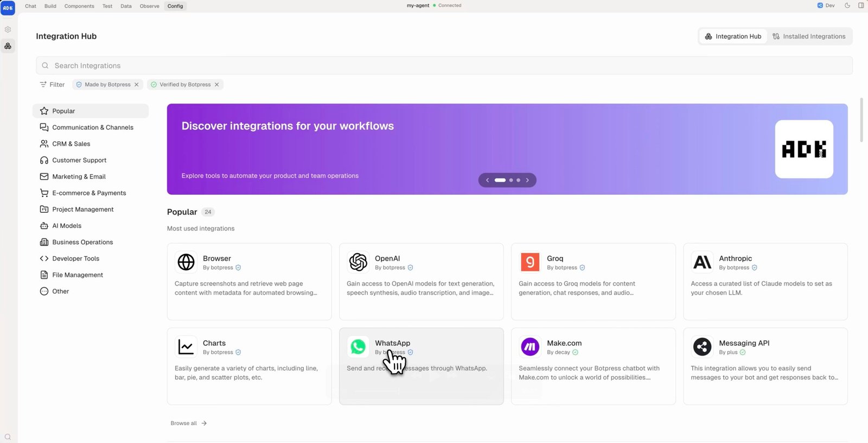Image resolution: width=868 pixels, height=443 pixels.
Task: Toggle the side panel icon at the top right
Action: click(x=861, y=5)
